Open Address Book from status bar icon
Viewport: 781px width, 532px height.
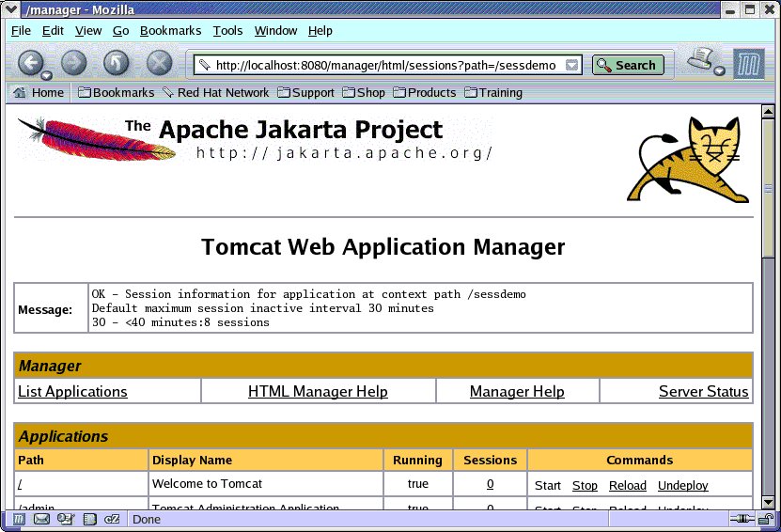pos(89,520)
